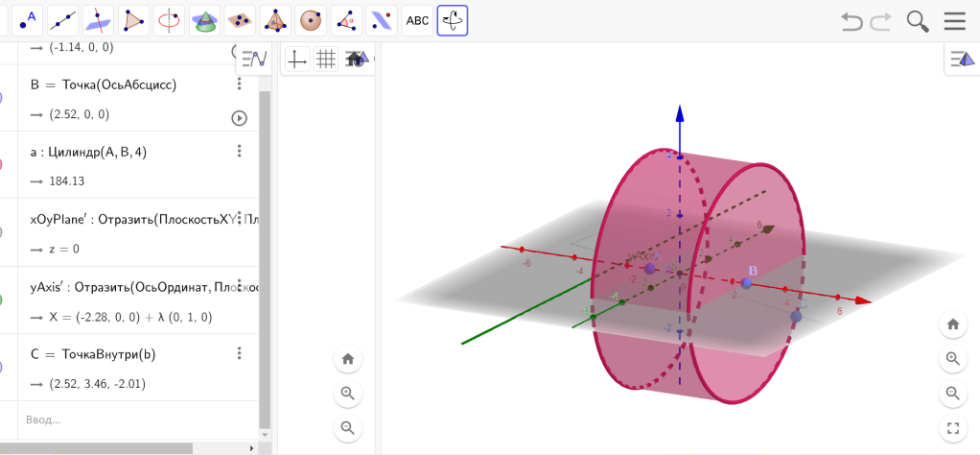Screen dimensions: 980x455
Task: Select the ABC text tool
Action: click(x=416, y=19)
